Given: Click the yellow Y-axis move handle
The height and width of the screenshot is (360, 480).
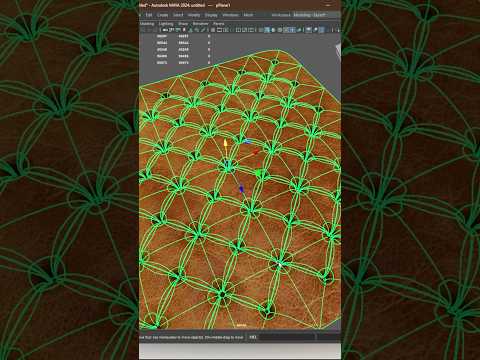Looking at the screenshot, I should 226,144.
